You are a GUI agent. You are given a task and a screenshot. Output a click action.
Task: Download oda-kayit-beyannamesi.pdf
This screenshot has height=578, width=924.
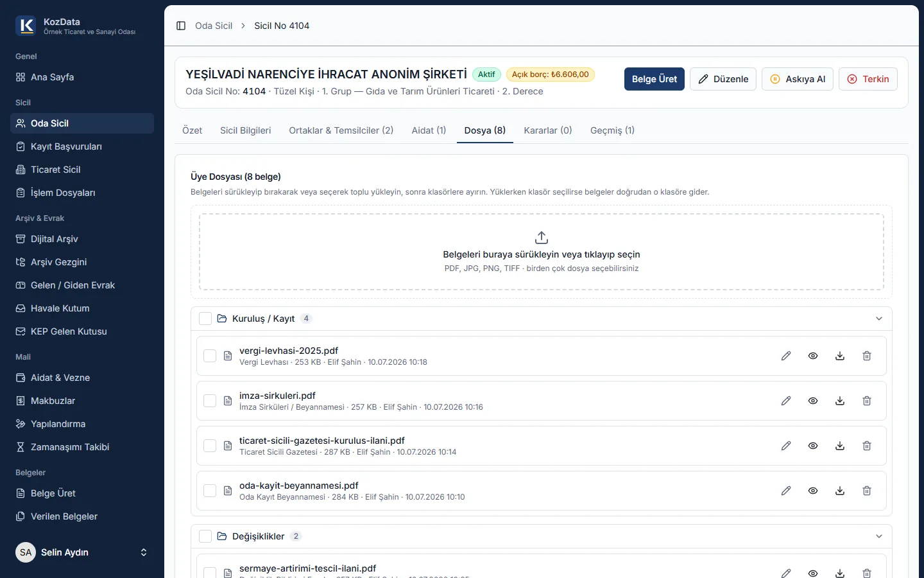pyautogui.click(x=840, y=491)
